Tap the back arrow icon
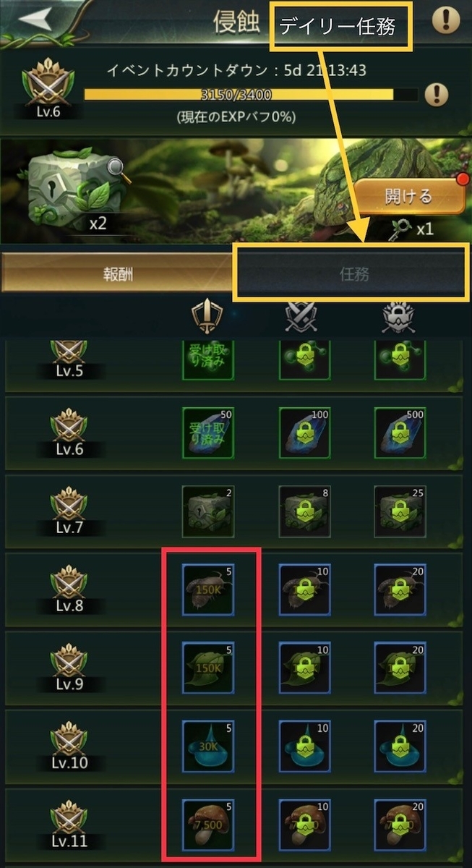The height and width of the screenshot is (868, 472). point(36,20)
